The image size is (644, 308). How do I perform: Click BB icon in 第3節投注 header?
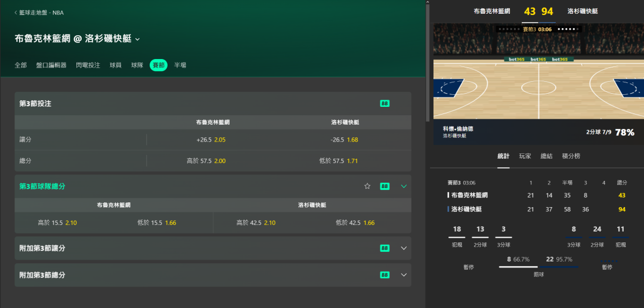click(385, 104)
